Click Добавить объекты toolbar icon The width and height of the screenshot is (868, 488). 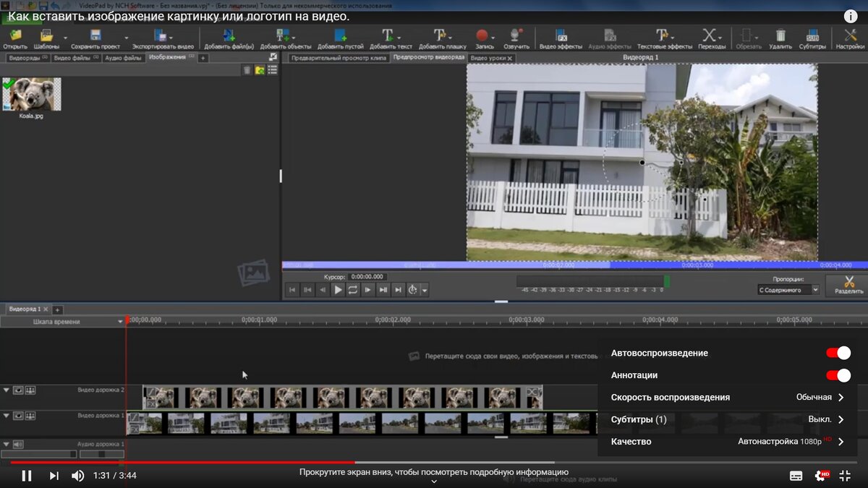283,35
